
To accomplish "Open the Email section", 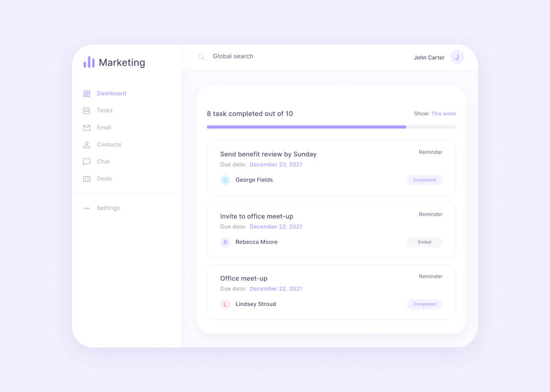I will coord(104,127).
